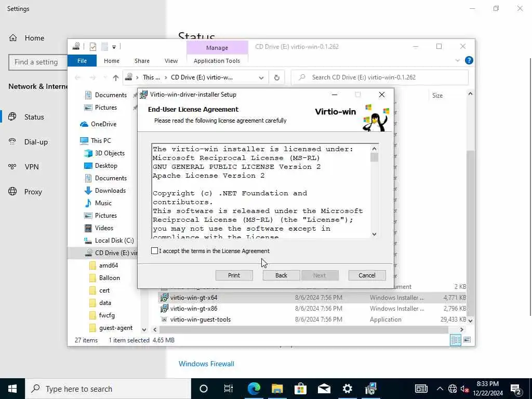The width and height of the screenshot is (532, 399).
Task: Click the Properties quick access checkmark icon
Action: point(93,46)
